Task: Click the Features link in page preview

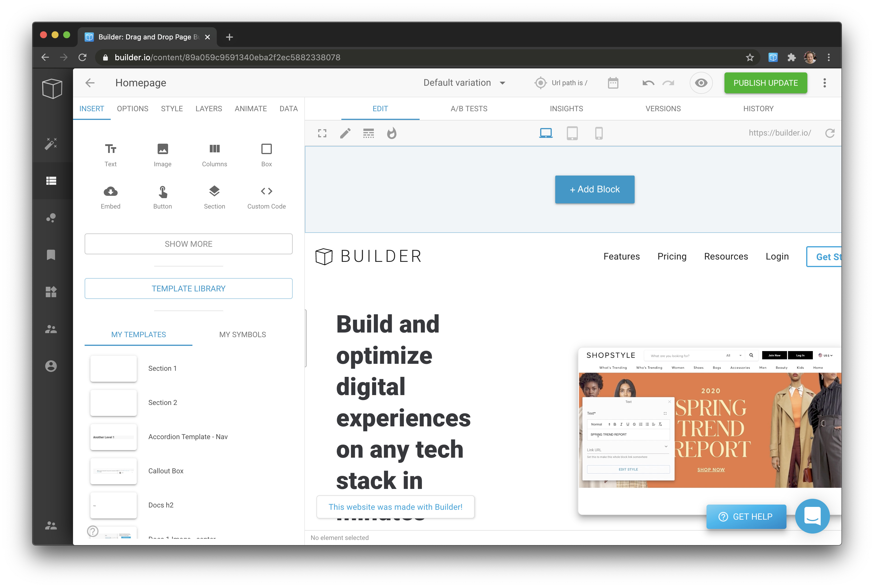Action: pyautogui.click(x=622, y=257)
